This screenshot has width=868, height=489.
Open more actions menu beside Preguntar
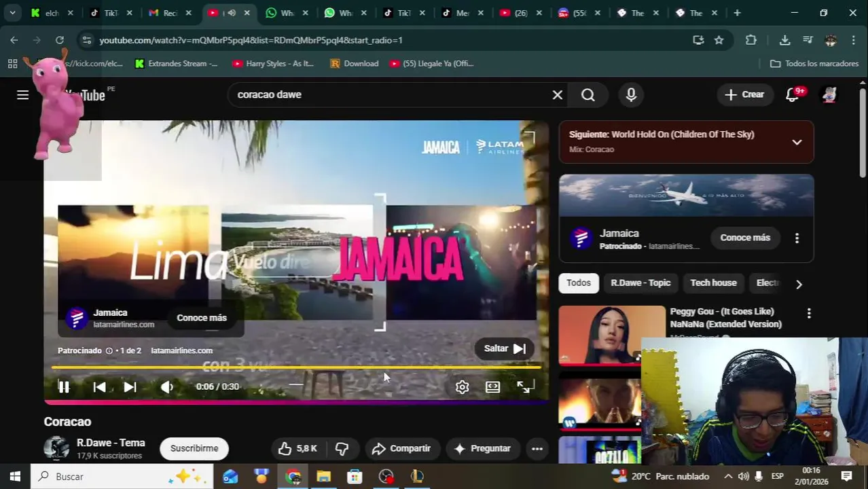coord(537,448)
